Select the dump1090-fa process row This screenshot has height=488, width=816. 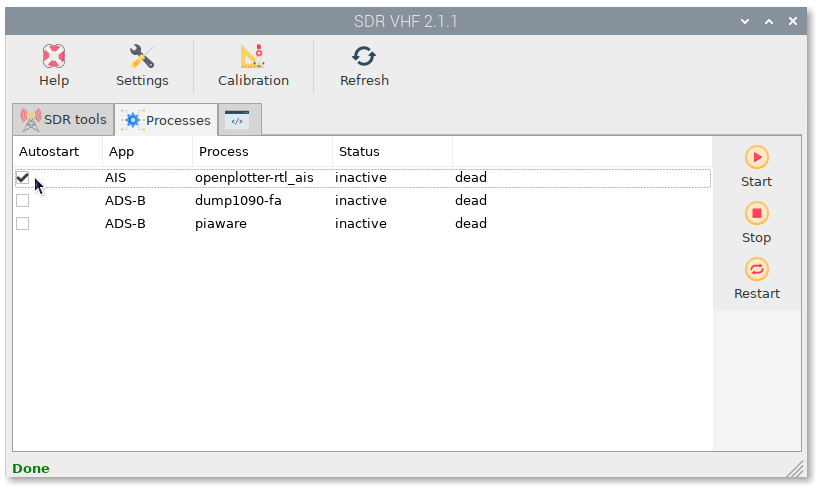click(362, 200)
